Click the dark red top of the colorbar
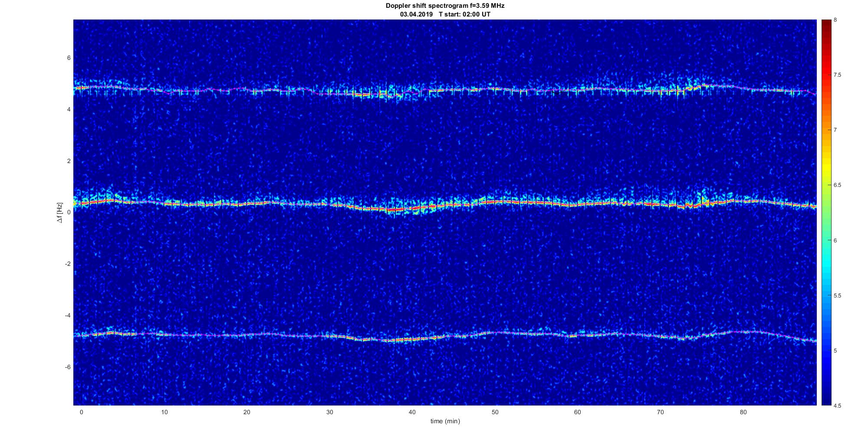 (826, 23)
